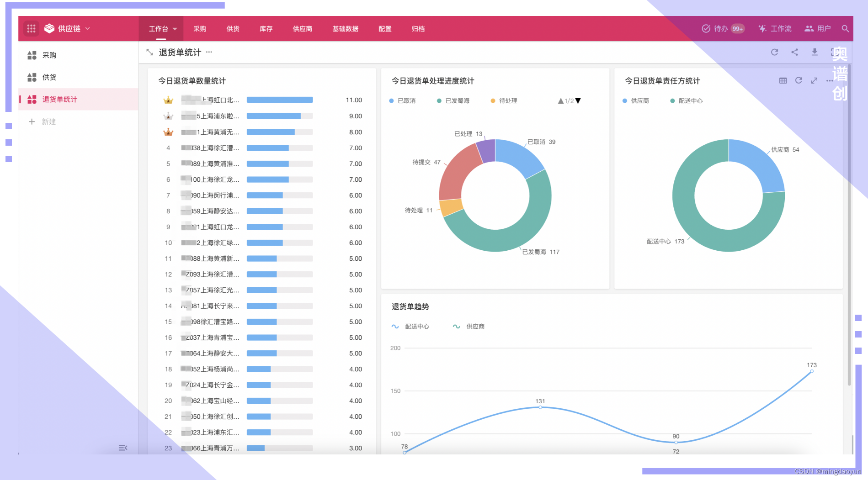Viewport: 868px width, 480px height.
Task: Go to the 配置 top tab
Action: (x=385, y=29)
